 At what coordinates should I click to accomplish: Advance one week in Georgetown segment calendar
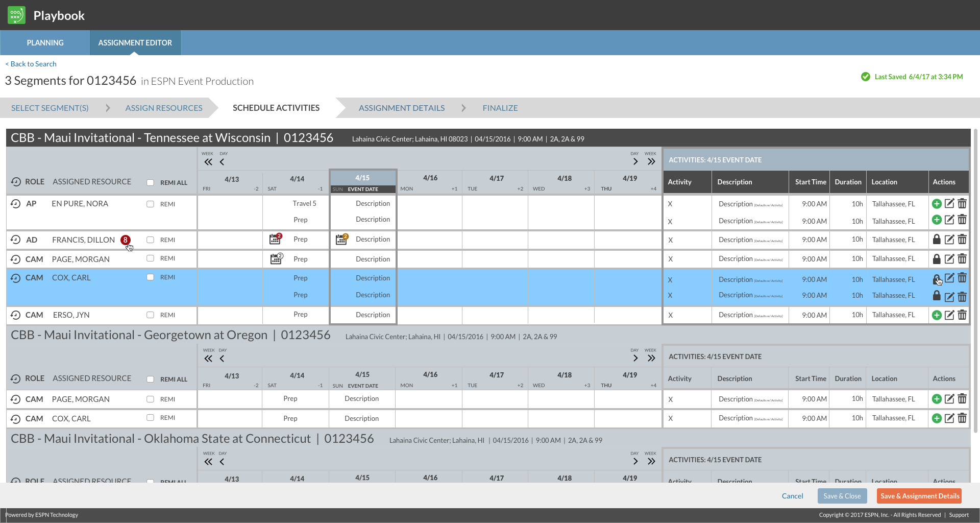click(651, 359)
